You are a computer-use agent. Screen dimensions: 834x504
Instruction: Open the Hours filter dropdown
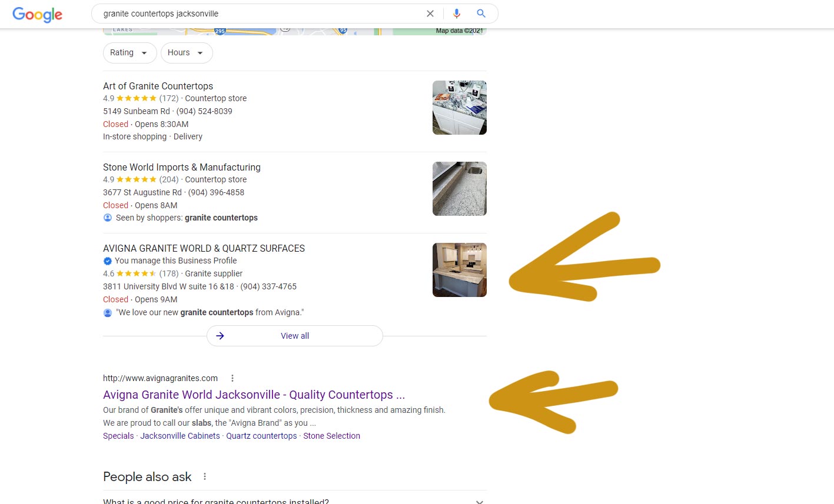point(187,53)
